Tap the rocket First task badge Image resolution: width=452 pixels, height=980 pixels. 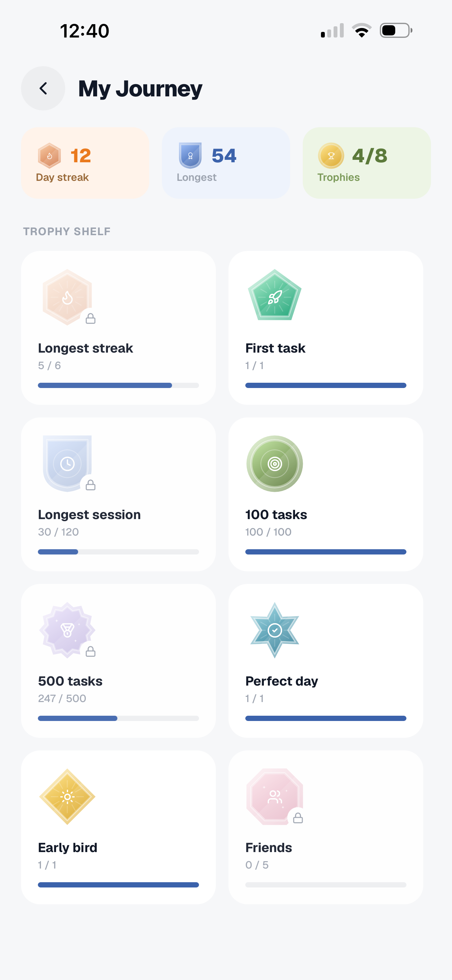[x=275, y=295]
